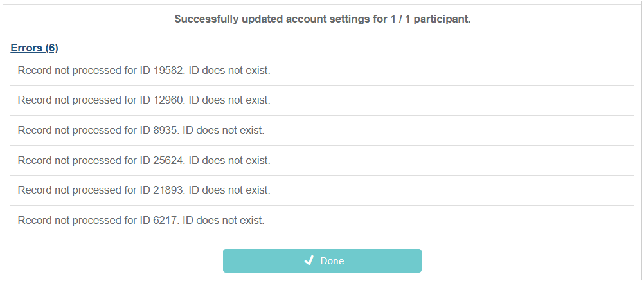644x283 pixels.
Task: Select the error row for ID 6217
Action: 322,221
